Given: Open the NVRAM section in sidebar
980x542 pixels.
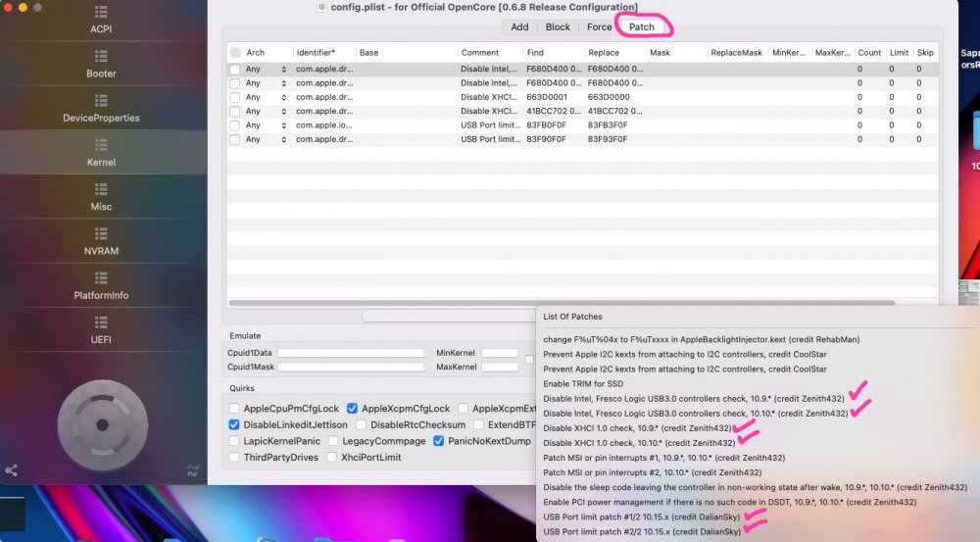Looking at the screenshot, I should pos(101,242).
